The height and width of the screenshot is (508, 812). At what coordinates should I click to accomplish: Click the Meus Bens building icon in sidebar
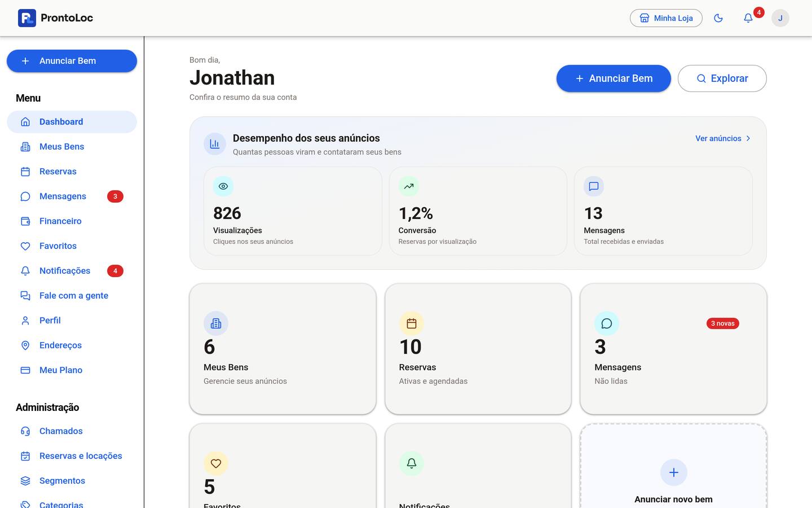[25, 147]
